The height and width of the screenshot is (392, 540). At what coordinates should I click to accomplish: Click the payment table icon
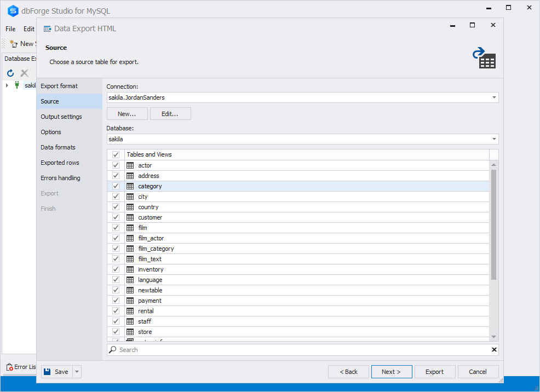click(x=130, y=301)
